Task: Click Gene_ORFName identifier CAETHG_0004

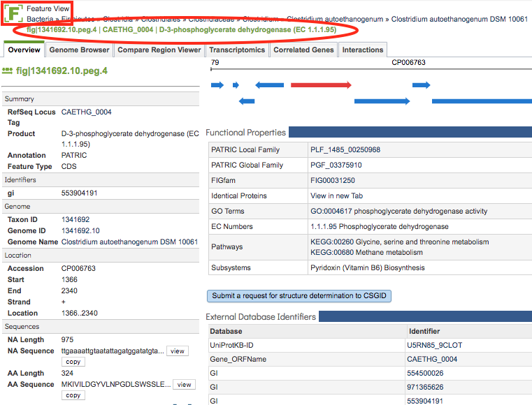Action: [x=432, y=359]
